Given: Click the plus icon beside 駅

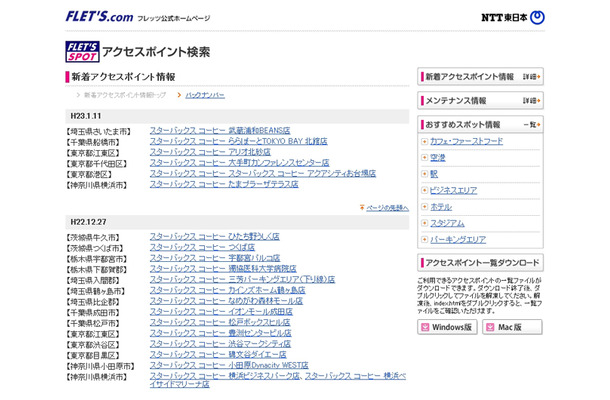Looking at the screenshot, I should [424, 174].
